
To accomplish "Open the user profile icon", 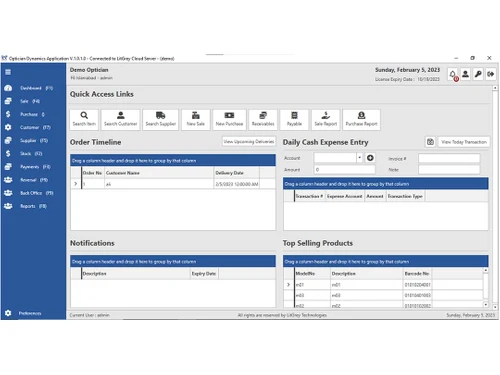I will tap(466, 74).
